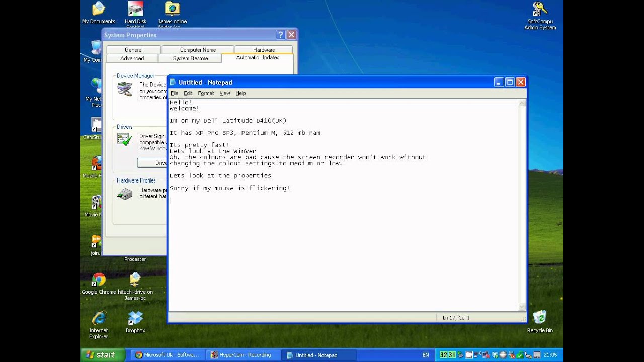The width and height of the screenshot is (644, 362).
Task: Click Device Manager icon in System Properties
Action: (124, 89)
